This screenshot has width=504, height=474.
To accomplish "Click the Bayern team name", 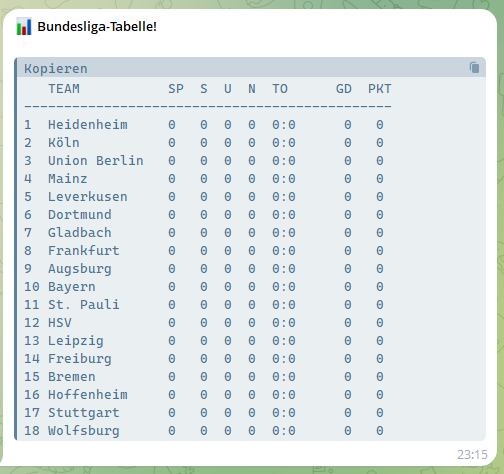I will [x=72, y=287].
